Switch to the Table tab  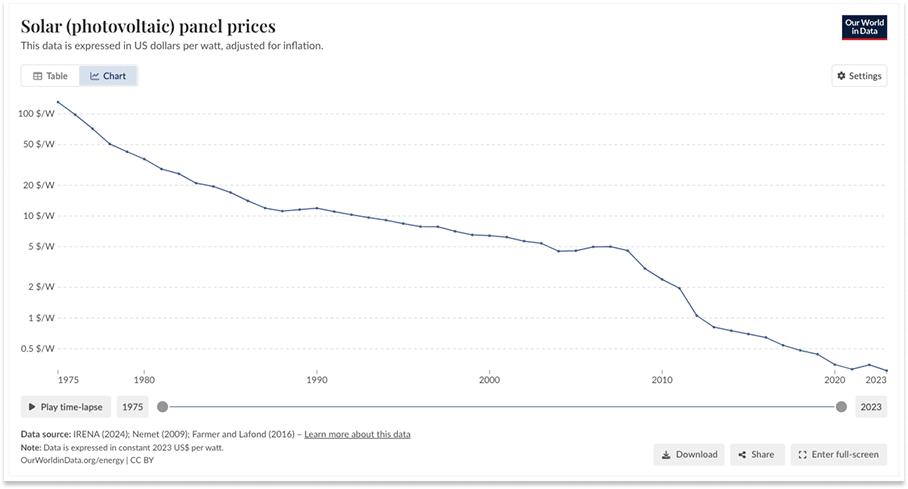(x=50, y=76)
